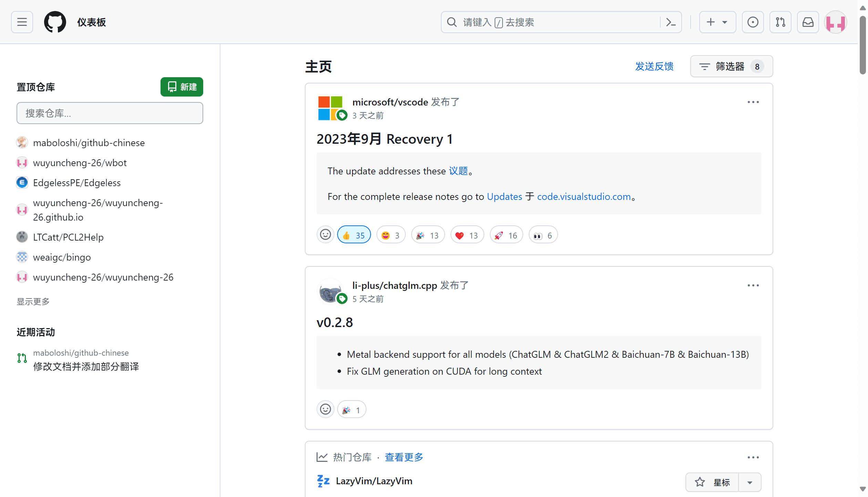
Task: Open the kebab menu on the vscode post
Action: pos(753,102)
